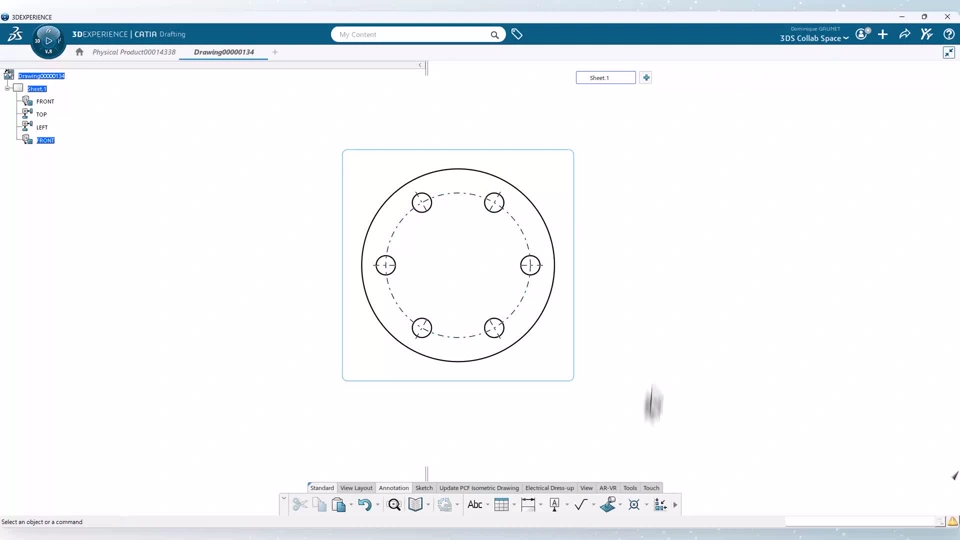
Task: Switch to the AR-VR tab
Action: 608,488
